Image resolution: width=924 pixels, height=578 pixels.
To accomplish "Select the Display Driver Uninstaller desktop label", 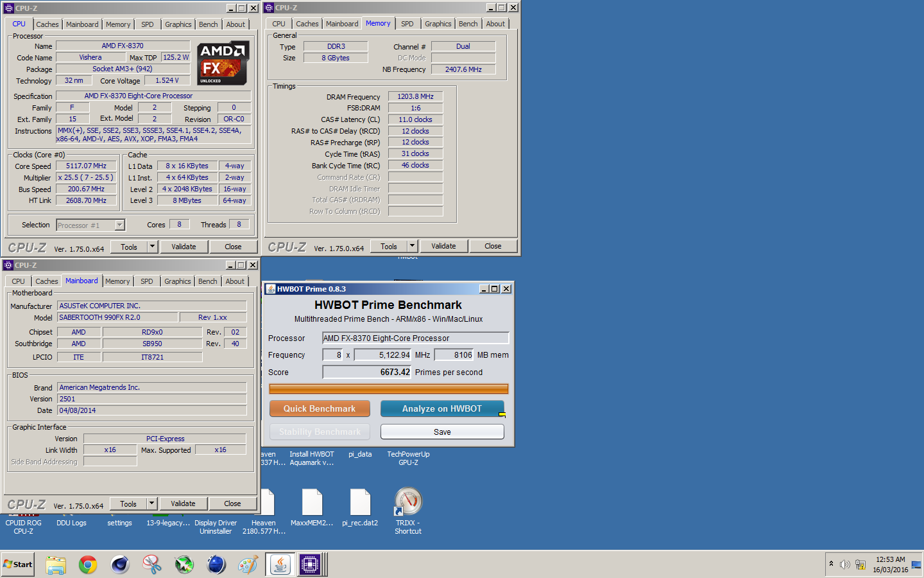I will 216,527.
